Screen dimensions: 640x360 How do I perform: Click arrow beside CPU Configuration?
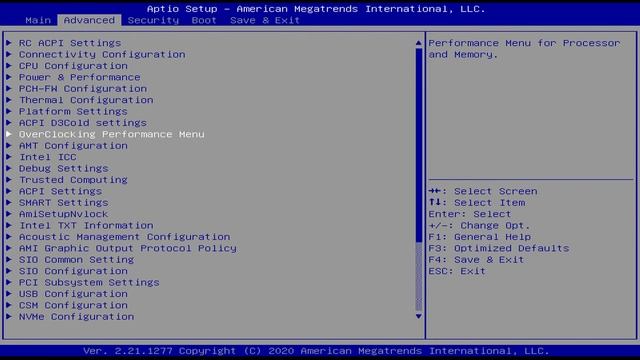coord(9,65)
